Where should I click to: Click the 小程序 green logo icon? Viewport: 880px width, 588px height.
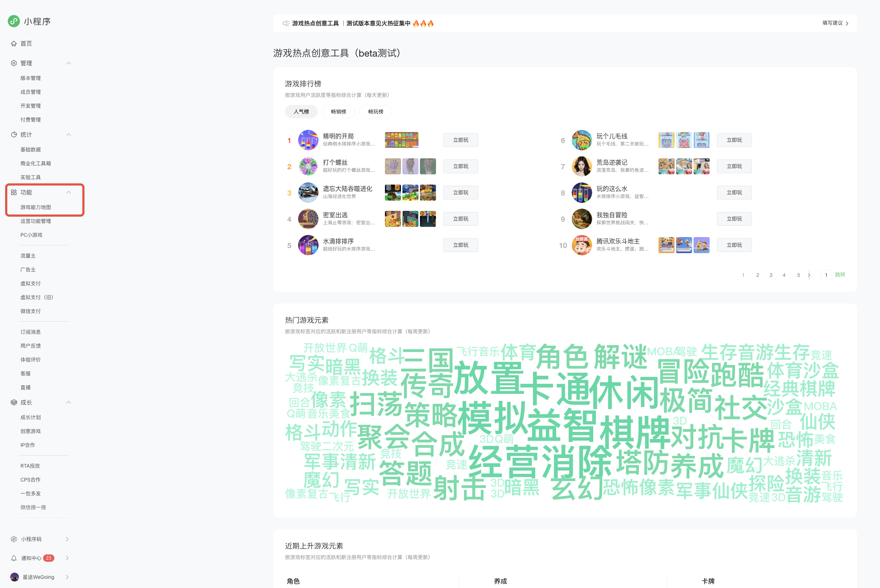click(x=14, y=21)
